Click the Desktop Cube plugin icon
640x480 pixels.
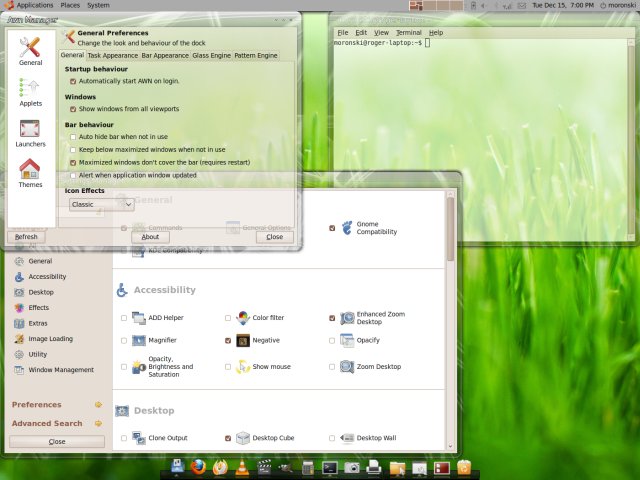[x=242, y=438]
